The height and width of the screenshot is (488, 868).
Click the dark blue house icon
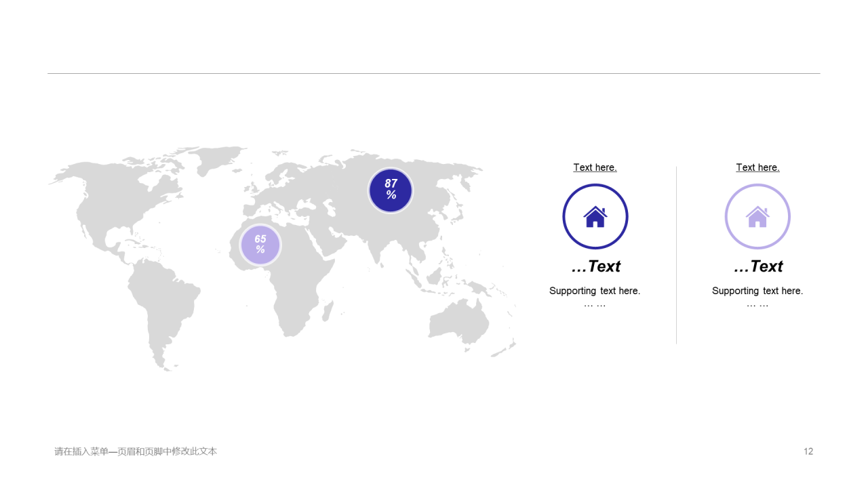pos(595,217)
